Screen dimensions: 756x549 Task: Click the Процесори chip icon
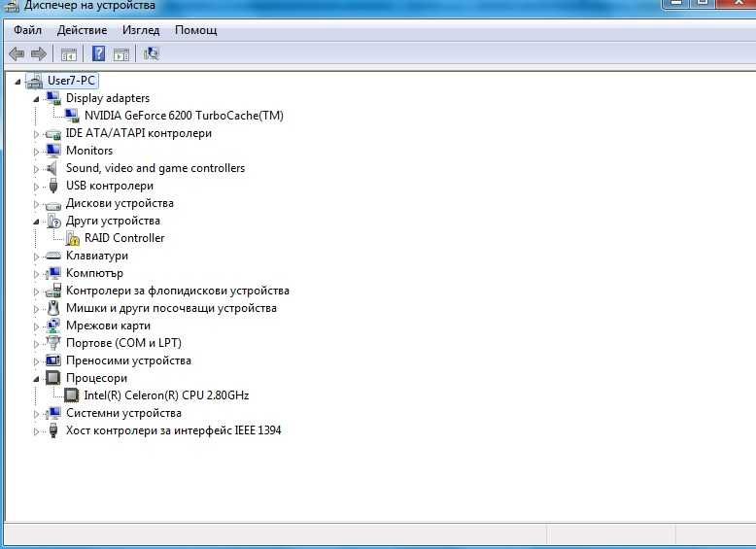pos(53,378)
